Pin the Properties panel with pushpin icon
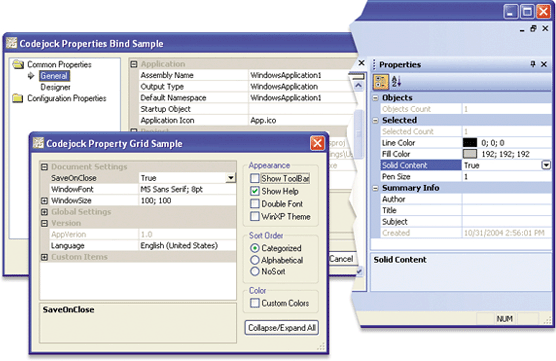556x361 pixels. coord(533,64)
